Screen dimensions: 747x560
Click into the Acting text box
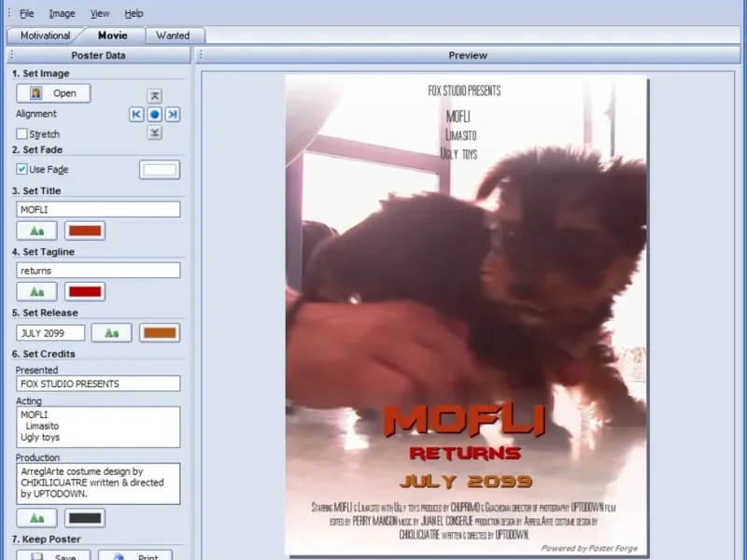pos(98,427)
